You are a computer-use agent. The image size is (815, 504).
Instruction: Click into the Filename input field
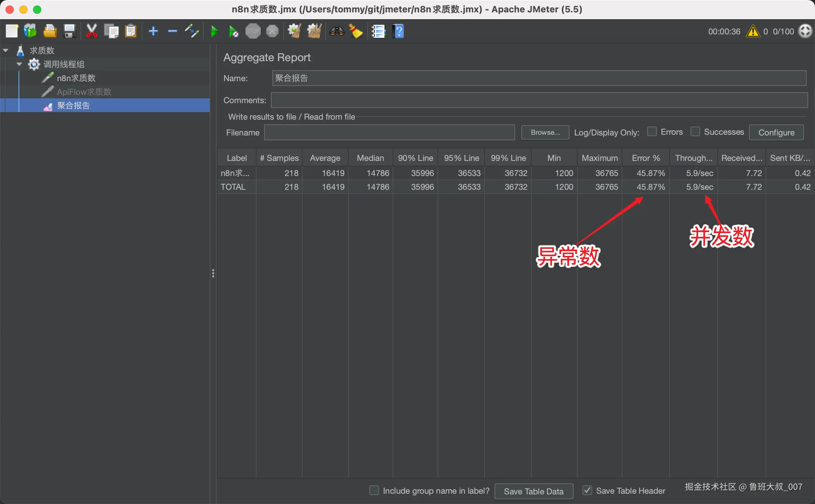coord(389,132)
